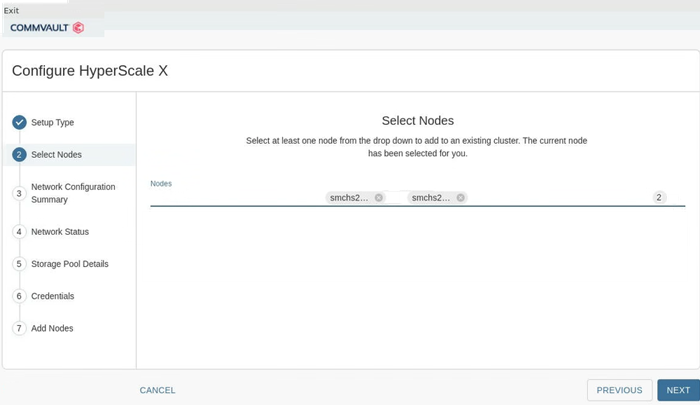Click the NEXT button
This screenshot has width=700, height=405.
pyautogui.click(x=678, y=390)
